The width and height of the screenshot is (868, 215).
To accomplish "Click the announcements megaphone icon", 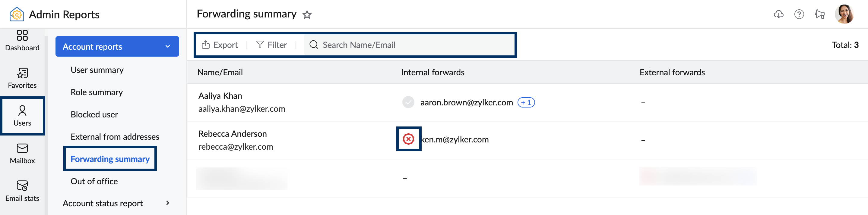I will [819, 14].
